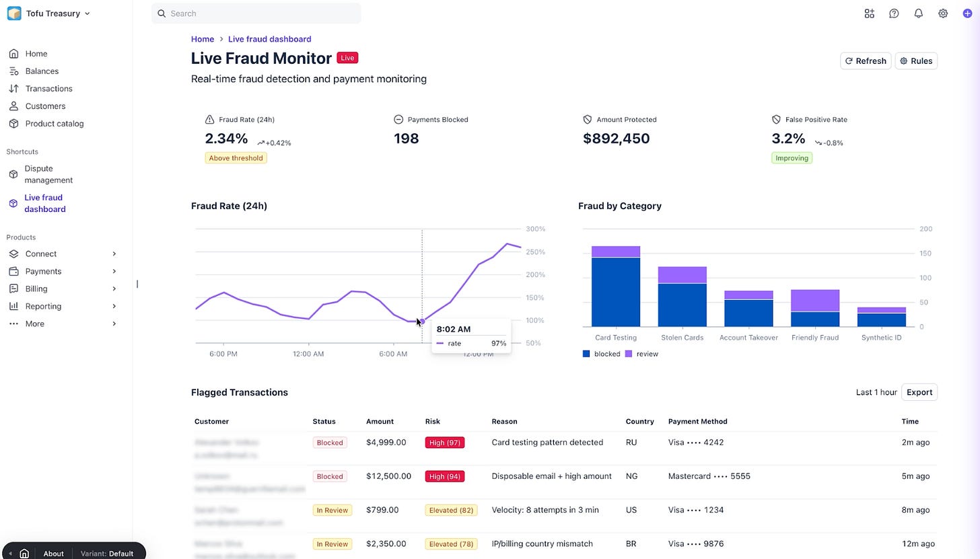This screenshot has height=559, width=980.
Task: Click into the Search field
Action: [x=256, y=13]
